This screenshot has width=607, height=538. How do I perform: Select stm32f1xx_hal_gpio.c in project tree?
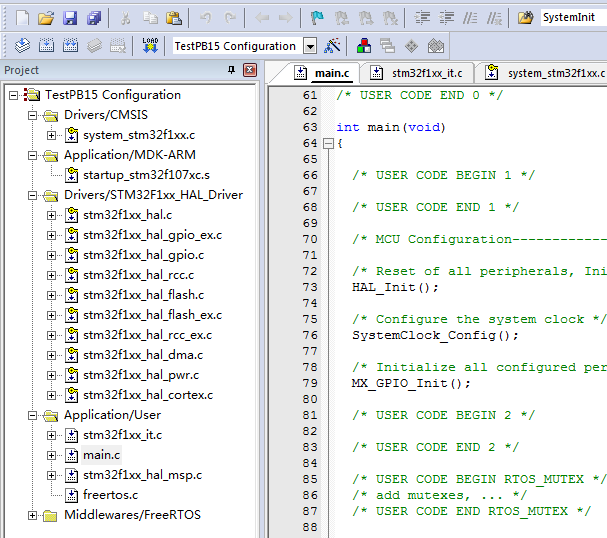point(144,255)
